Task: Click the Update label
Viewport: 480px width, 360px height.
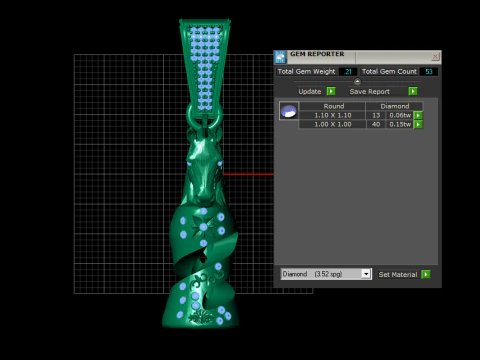Action: [x=310, y=92]
